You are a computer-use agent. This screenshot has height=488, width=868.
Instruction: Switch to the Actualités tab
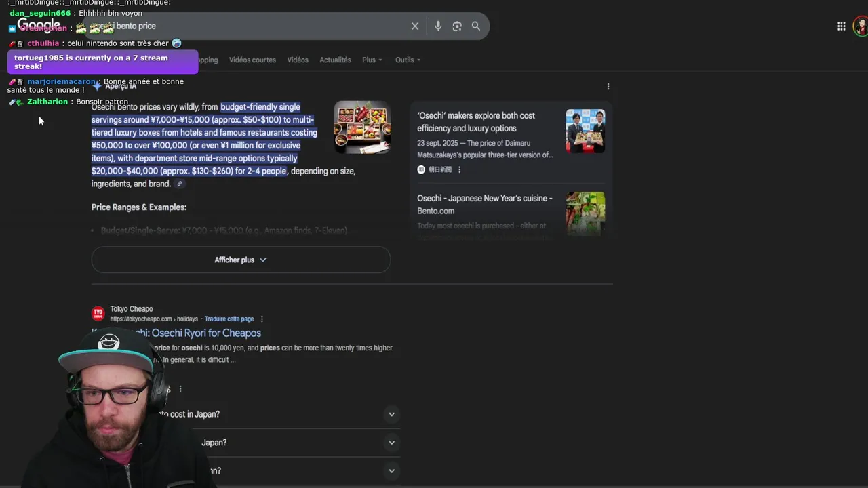tap(335, 60)
